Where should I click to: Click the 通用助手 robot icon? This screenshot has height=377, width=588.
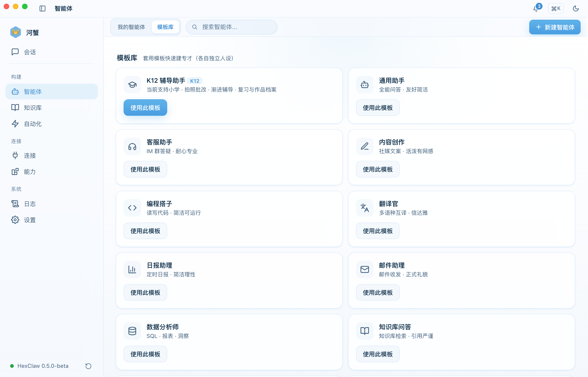point(365,85)
